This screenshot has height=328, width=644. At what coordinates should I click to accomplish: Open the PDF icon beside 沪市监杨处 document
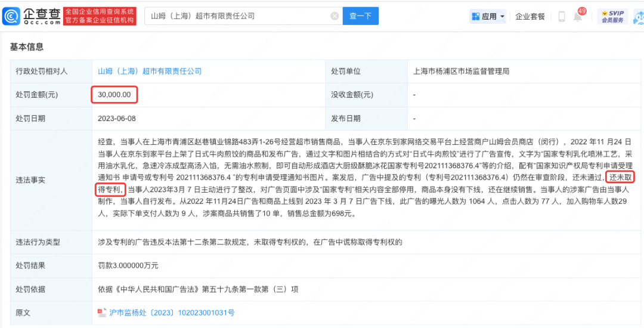pyautogui.click(x=102, y=313)
